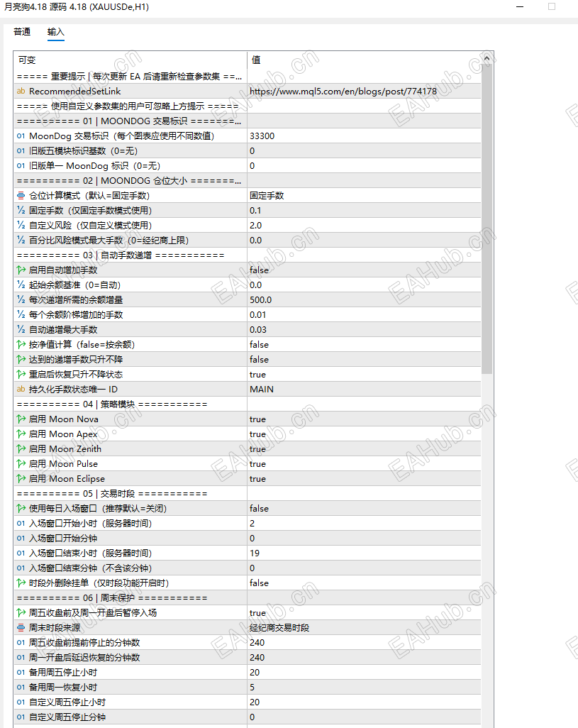Click the bool icon beside 按净值计算
Screen dimensions: 578x728
(x=21, y=345)
